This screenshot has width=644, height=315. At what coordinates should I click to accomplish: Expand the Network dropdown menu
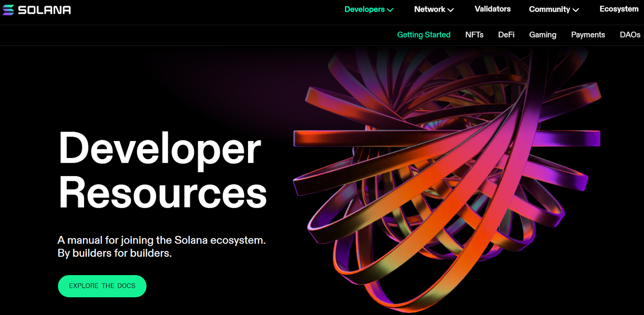(x=434, y=9)
